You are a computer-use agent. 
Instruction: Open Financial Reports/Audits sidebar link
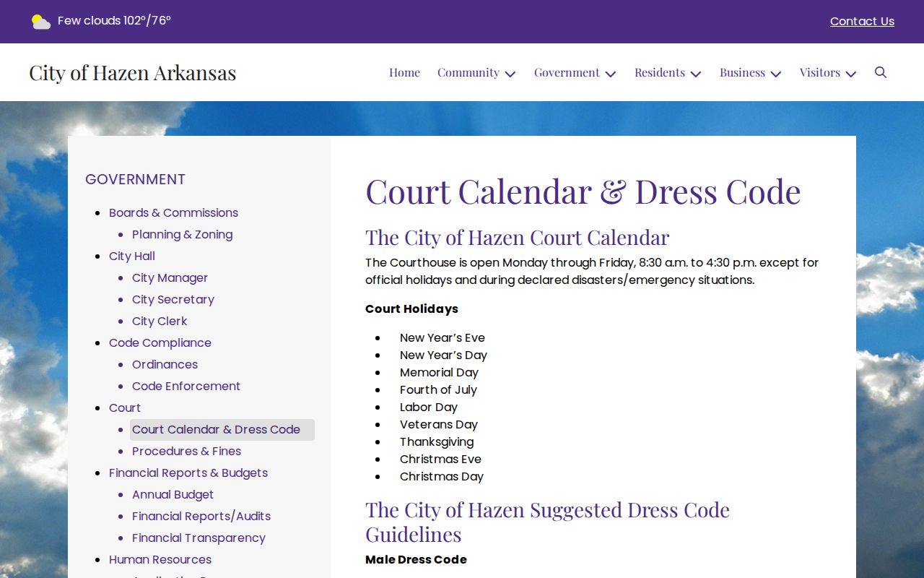(201, 516)
